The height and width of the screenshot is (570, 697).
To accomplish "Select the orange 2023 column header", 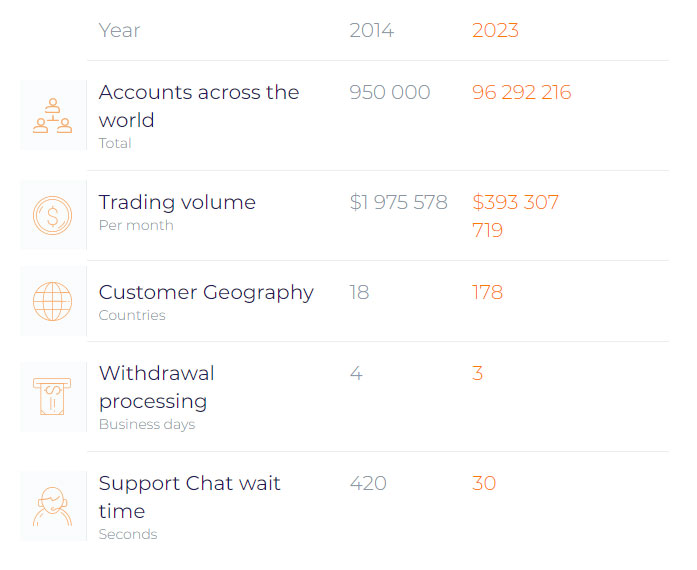I will [495, 31].
